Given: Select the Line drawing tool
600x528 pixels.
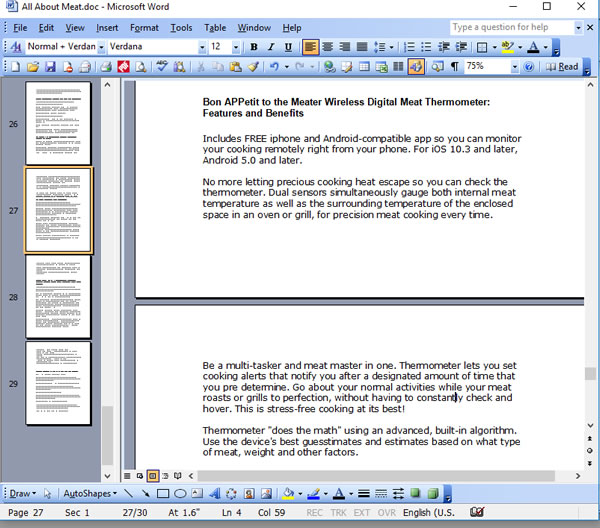Looking at the screenshot, I should [x=129, y=494].
